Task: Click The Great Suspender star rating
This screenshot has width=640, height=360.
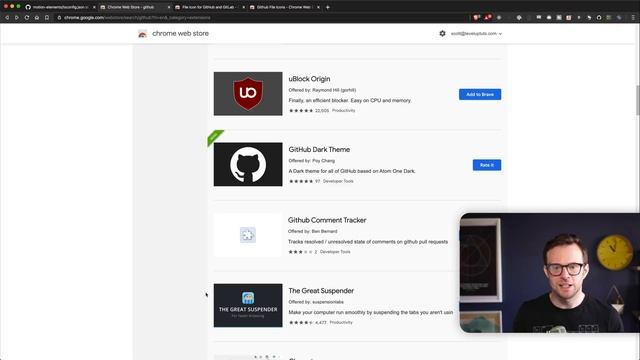Action: point(301,322)
